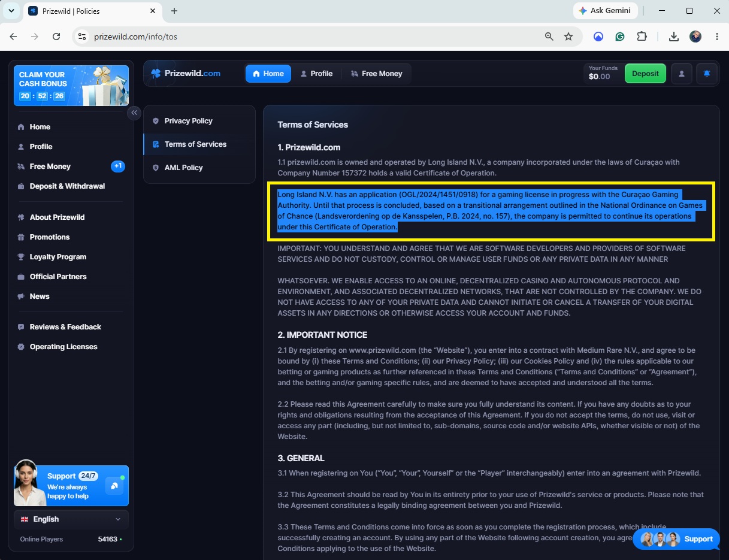Click the Grammarly extension icon
This screenshot has width=729, height=560.
click(620, 37)
